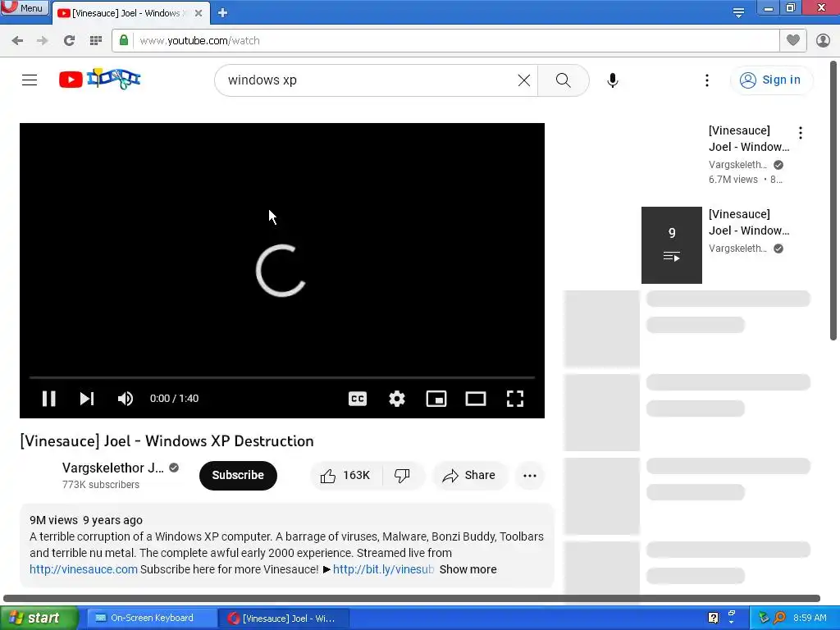Reload the current page
The image size is (840, 630).
click(69, 41)
